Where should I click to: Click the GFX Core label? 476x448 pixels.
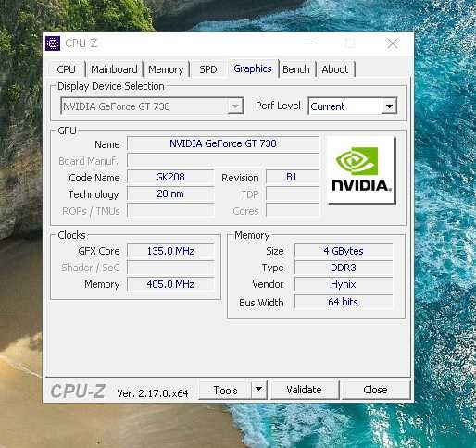[99, 251]
